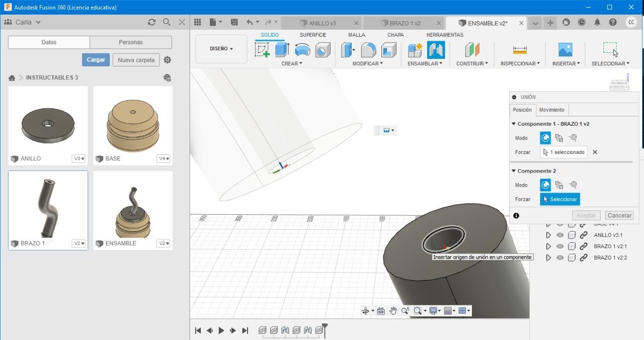
Task: Click Seleccionar for Componente 2
Action: pyautogui.click(x=560, y=199)
